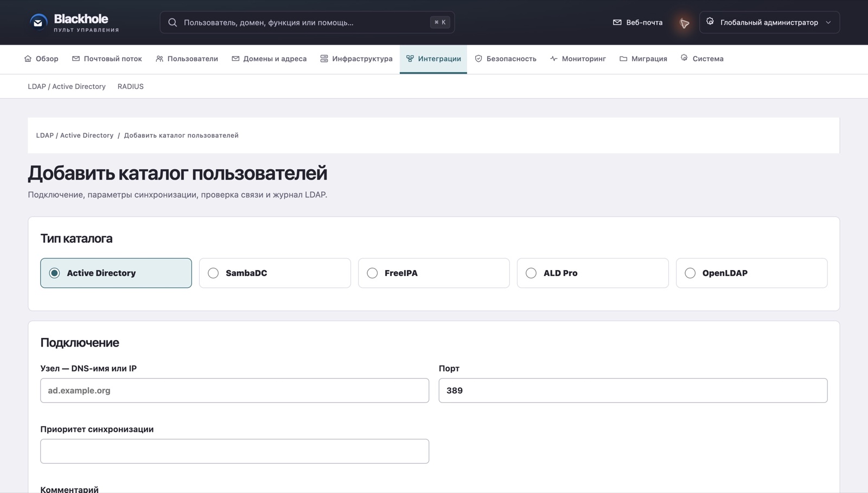Viewport: 868px width, 493px height.
Task: Switch to the Мониторинг tab
Action: click(578, 59)
